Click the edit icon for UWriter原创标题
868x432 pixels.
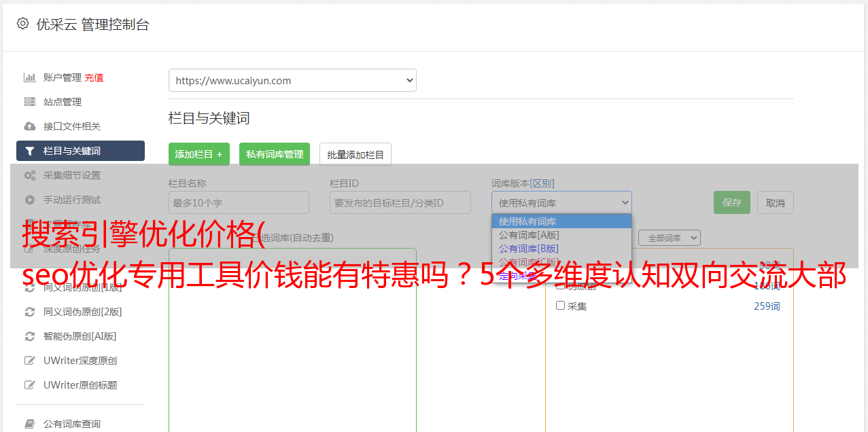click(30, 385)
